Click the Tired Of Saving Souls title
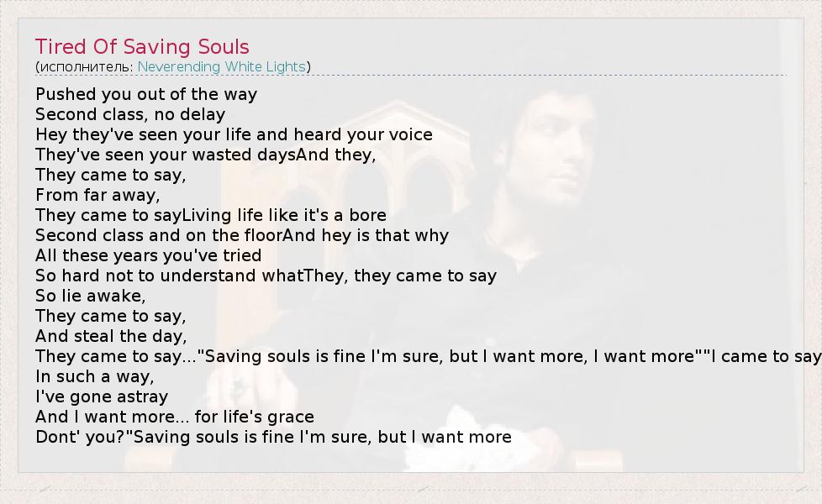This screenshot has width=822, height=504. [142, 46]
